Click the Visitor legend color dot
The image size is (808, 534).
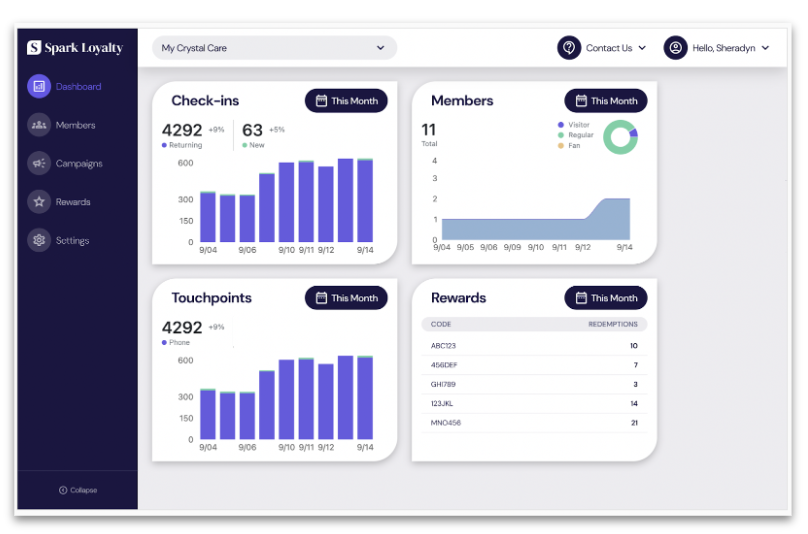[x=561, y=125]
